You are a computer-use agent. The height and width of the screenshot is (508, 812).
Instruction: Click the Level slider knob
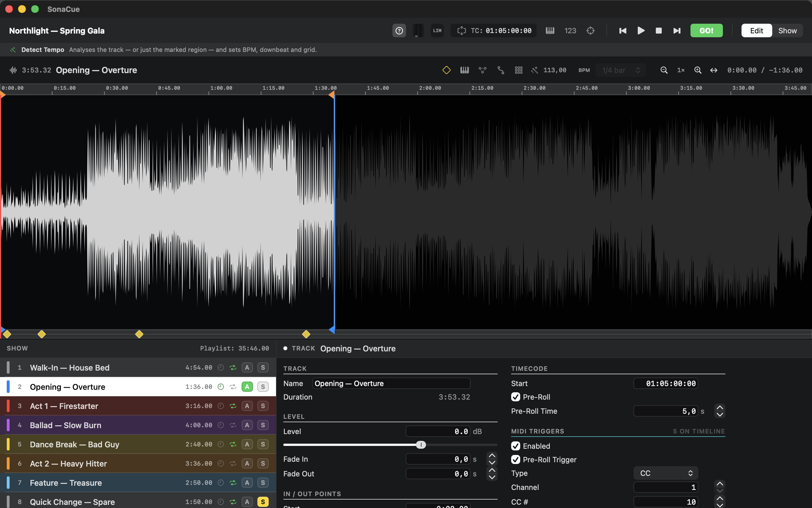pos(421,445)
